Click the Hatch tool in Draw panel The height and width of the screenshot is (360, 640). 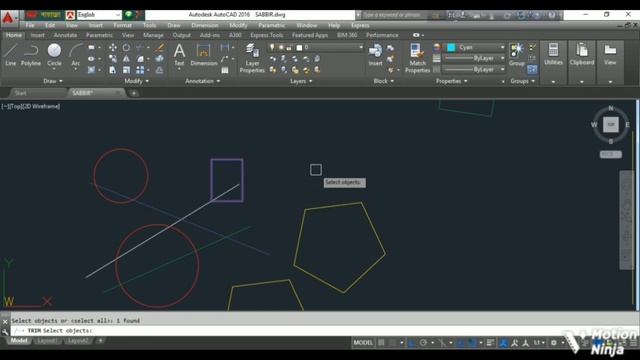click(x=91, y=70)
